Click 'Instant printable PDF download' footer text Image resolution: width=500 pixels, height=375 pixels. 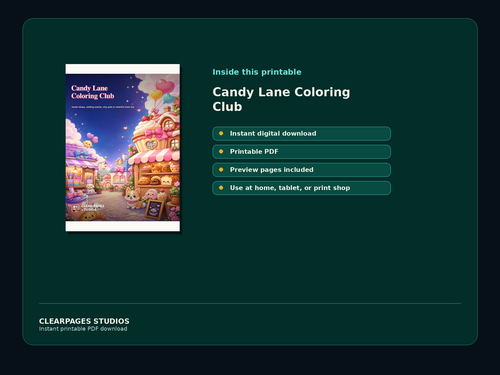83,329
